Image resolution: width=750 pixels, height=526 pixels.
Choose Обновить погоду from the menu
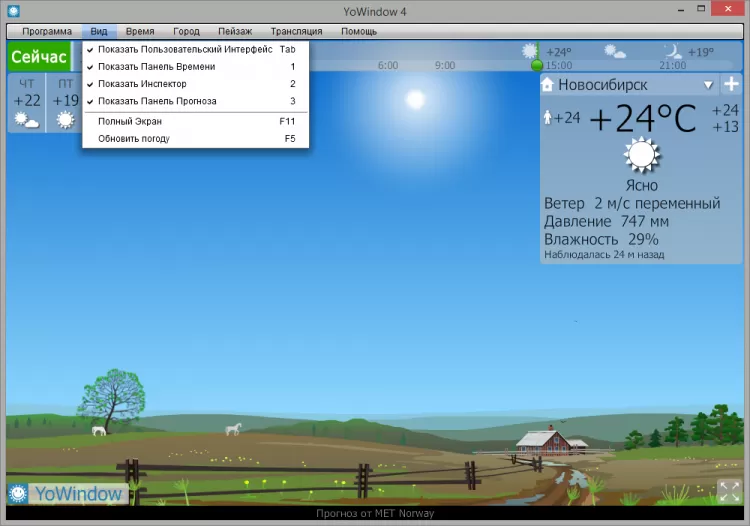(x=196, y=139)
